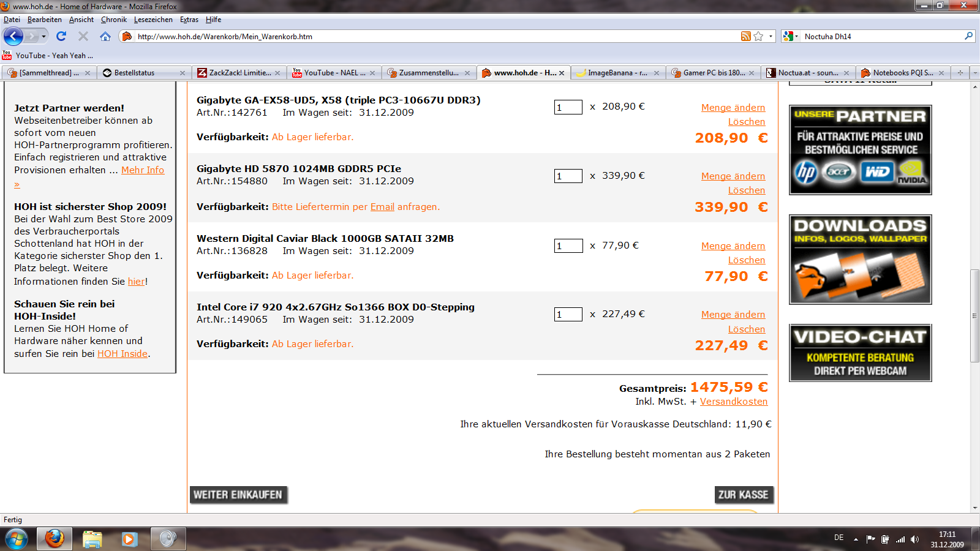This screenshot has height=551, width=980.
Task: Open the recent pages history dropdown arrow
Action: [x=43, y=37]
